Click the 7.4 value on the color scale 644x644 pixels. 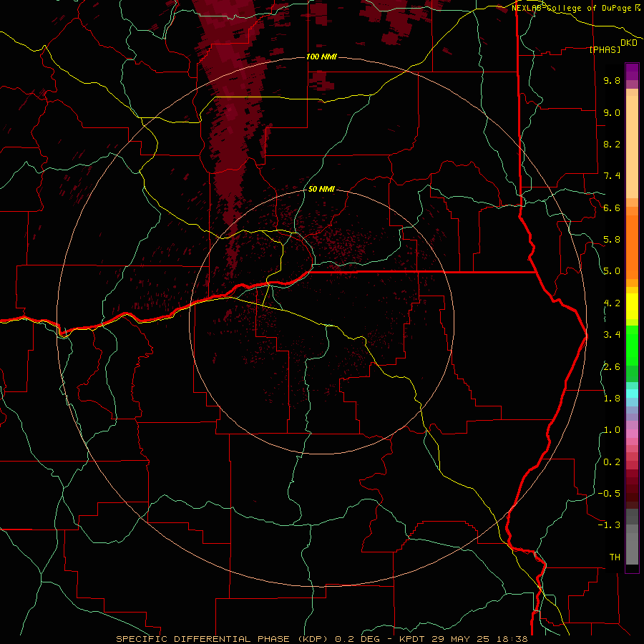click(612, 176)
